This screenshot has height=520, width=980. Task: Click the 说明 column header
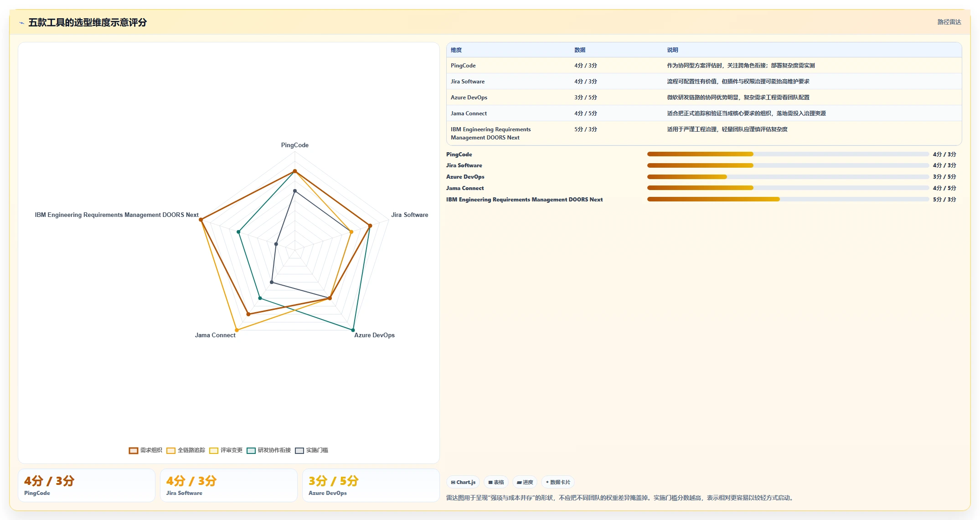click(x=673, y=50)
